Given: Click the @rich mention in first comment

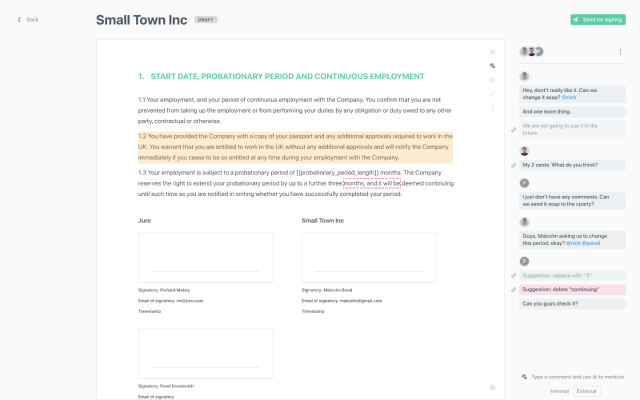Looking at the screenshot, I should click(x=569, y=98).
